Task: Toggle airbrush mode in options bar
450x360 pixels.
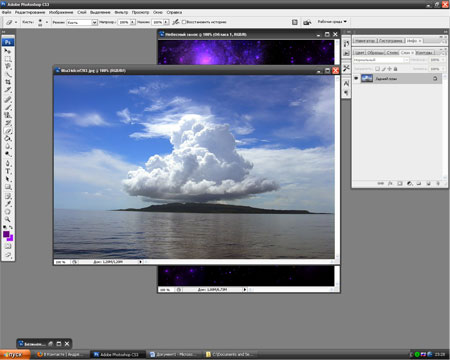Action: (x=176, y=22)
